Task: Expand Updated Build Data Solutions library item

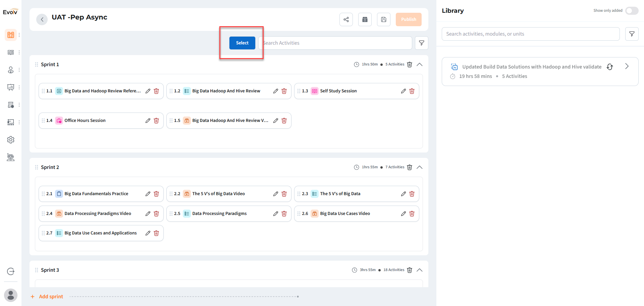Action: tap(627, 67)
